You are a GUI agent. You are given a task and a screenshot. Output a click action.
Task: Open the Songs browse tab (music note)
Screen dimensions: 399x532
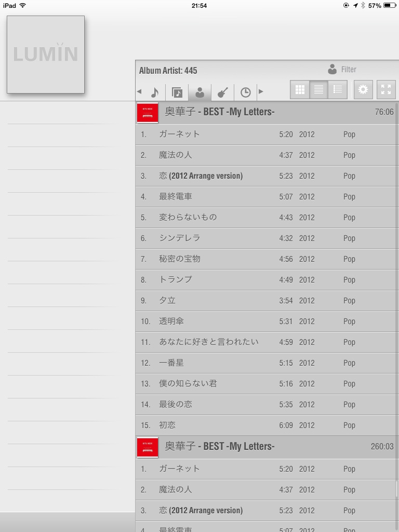tap(154, 92)
